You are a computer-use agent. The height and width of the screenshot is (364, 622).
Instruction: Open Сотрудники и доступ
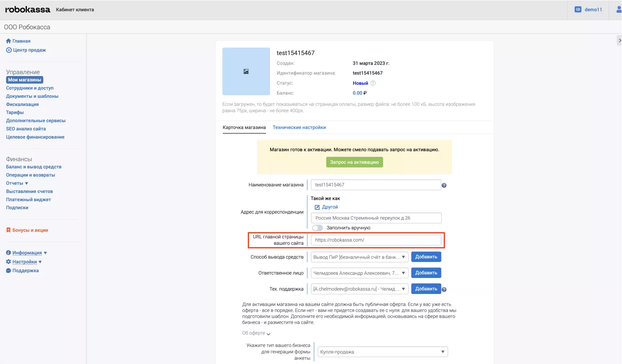[30, 88]
